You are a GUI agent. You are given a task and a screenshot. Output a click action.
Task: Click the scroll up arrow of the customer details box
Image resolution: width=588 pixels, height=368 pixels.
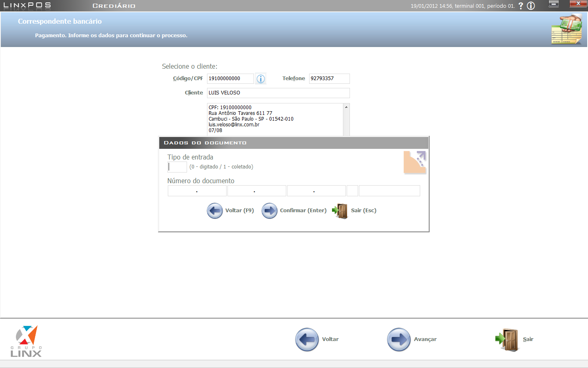346,107
